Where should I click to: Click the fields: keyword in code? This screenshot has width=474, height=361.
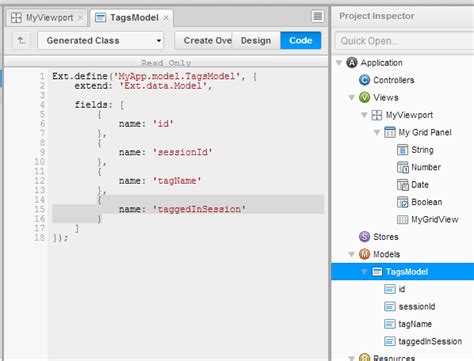[94, 105]
